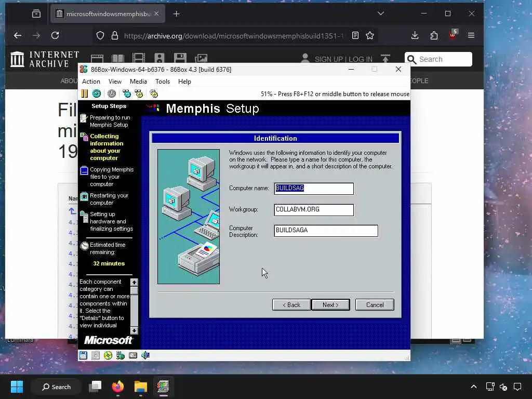532x399 pixels.
Task: Open the 86Box Help menu
Action: pyautogui.click(x=184, y=82)
